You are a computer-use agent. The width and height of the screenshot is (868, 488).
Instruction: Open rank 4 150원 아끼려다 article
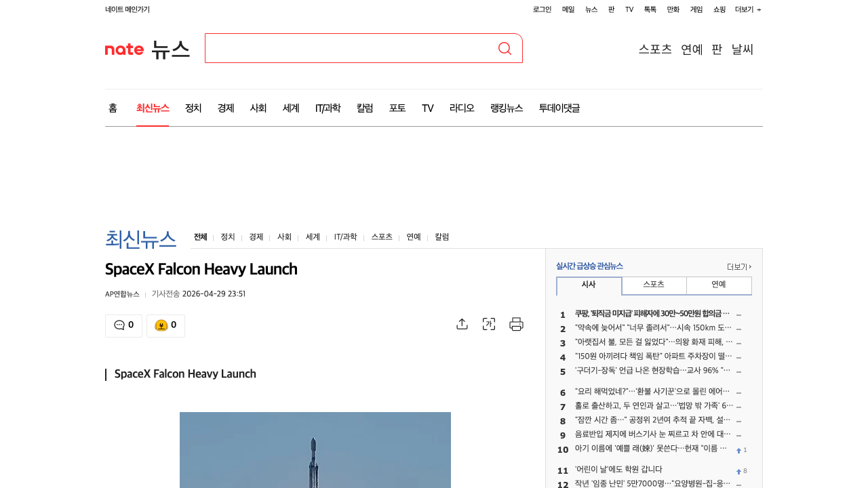pyautogui.click(x=654, y=357)
